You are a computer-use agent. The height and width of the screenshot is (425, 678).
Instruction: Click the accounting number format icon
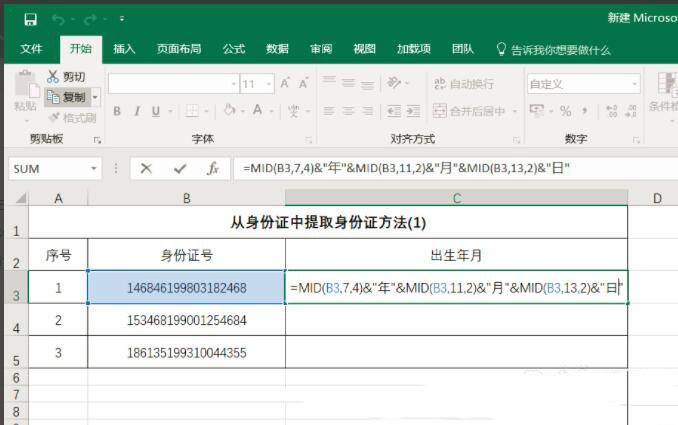(537, 111)
